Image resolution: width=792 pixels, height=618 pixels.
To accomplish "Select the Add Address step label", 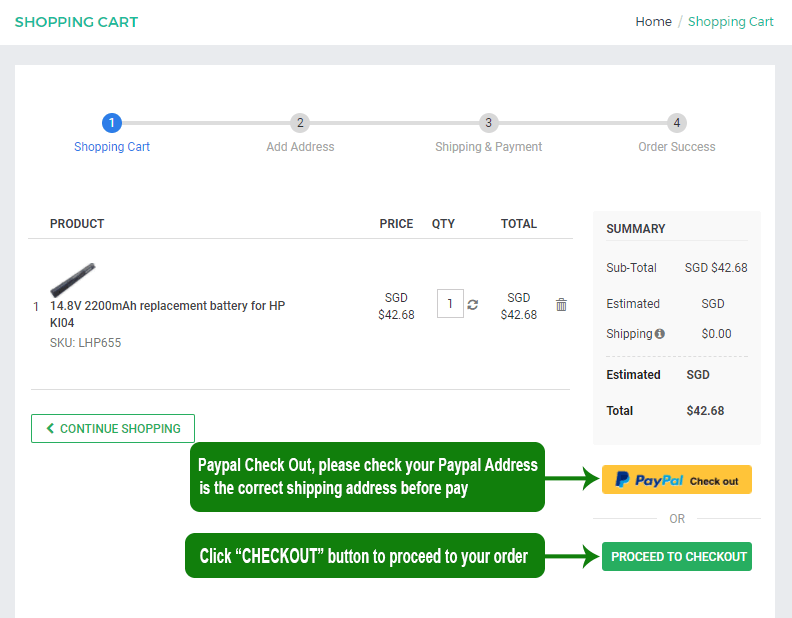I will 300,147.
